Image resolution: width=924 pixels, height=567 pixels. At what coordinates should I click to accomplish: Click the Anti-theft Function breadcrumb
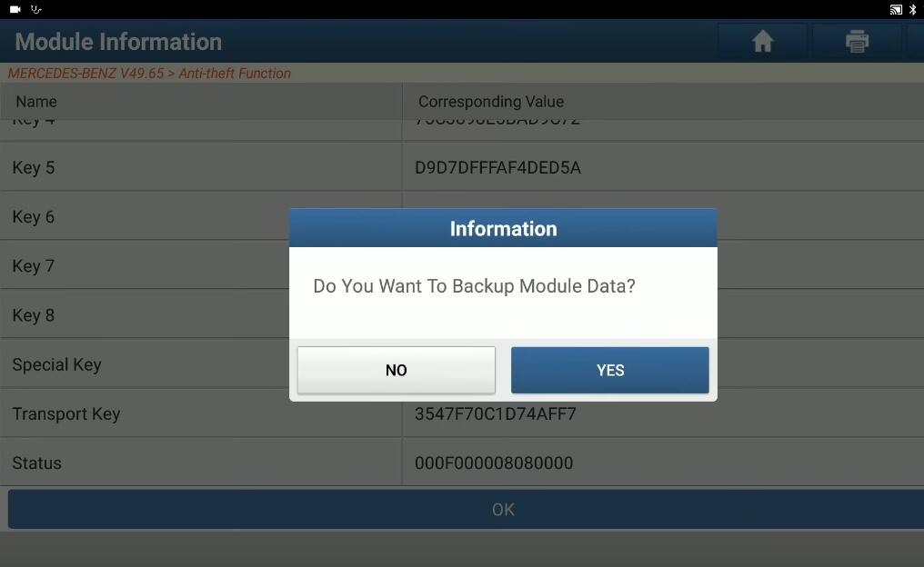[235, 73]
